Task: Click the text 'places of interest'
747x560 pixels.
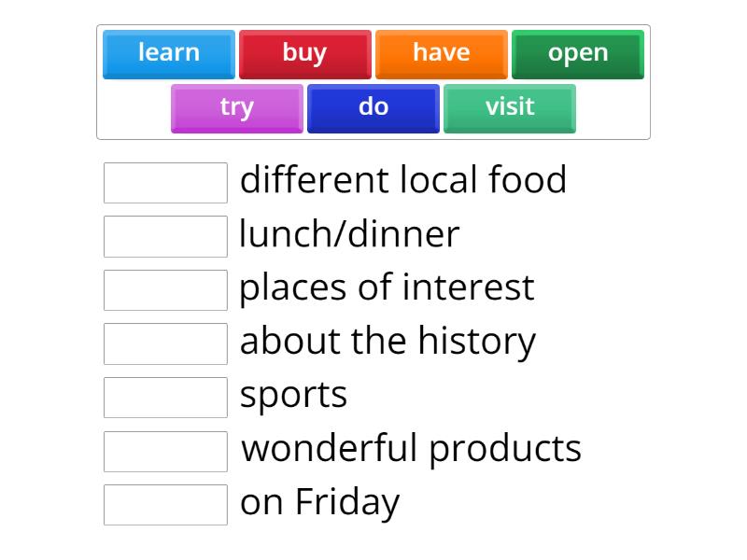Action: coord(387,287)
